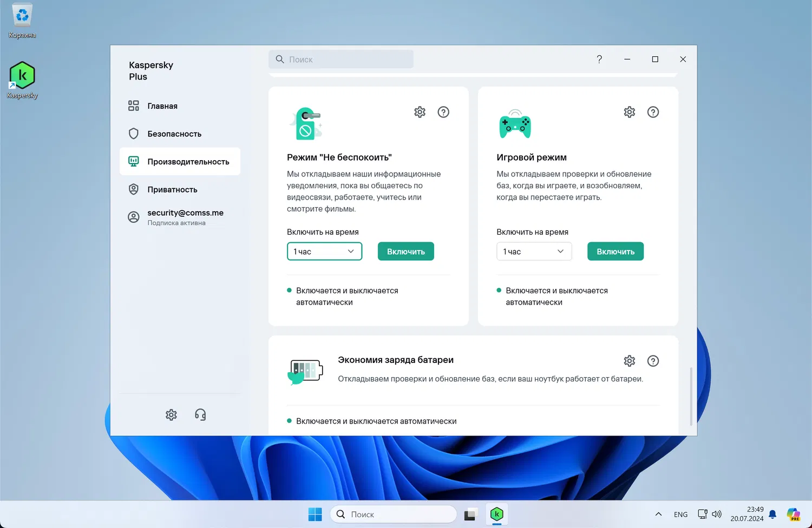Click the green gamepad illustration
Viewport: 812px width, 528px height.
click(515, 124)
